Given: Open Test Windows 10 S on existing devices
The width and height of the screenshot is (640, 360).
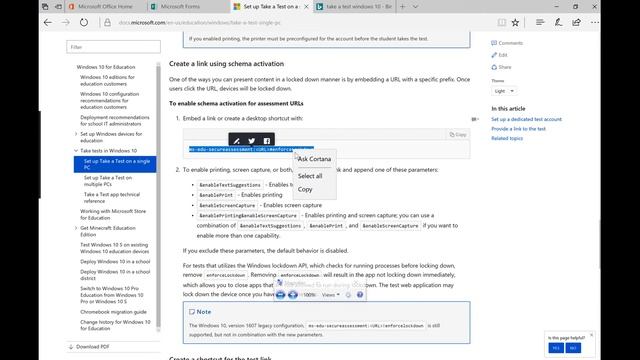Looking at the screenshot, I should point(114,248).
